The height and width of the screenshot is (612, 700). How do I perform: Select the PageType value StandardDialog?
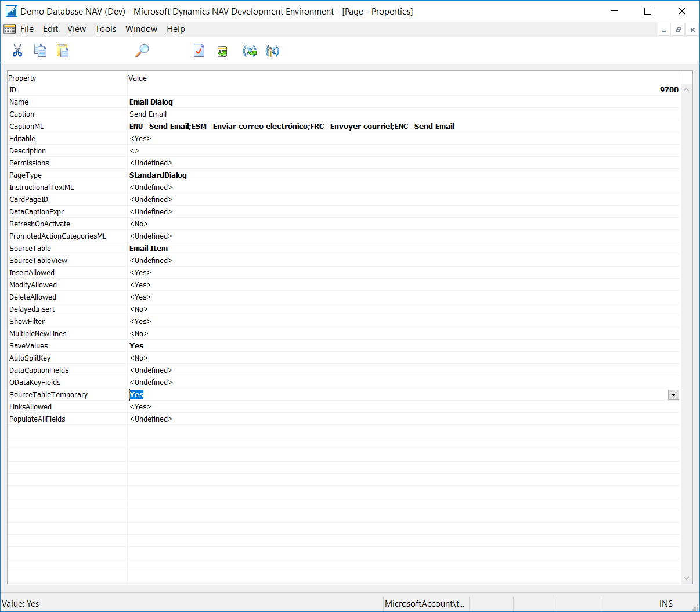158,175
